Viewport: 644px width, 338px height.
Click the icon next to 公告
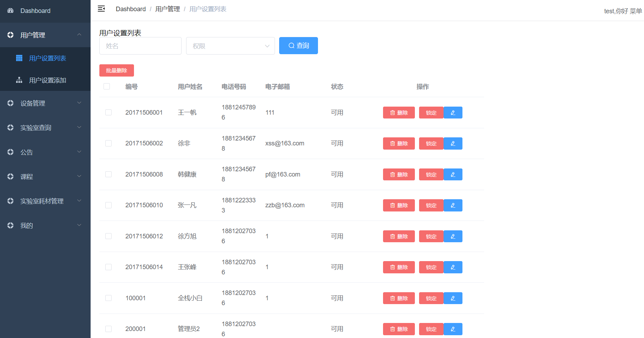10,152
